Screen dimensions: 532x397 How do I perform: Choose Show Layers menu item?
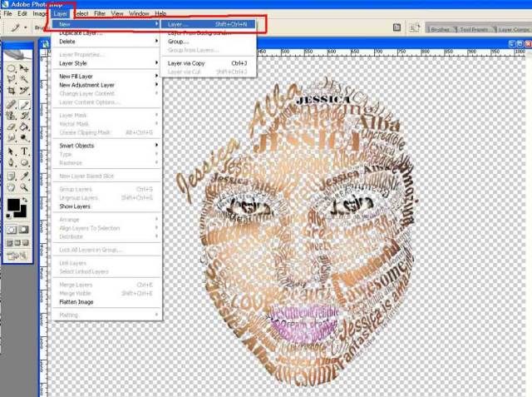pos(106,206)
